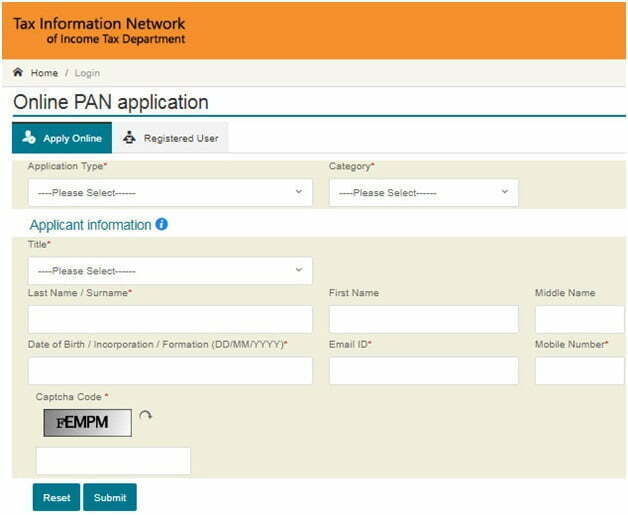The width and height of the screenshot is (628, 515).
Task: Click the Mobile Number label
Action: click(570, 344)
